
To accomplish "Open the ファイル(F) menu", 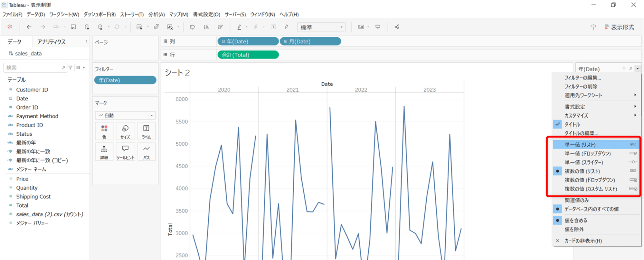I will tap(12, 14).
